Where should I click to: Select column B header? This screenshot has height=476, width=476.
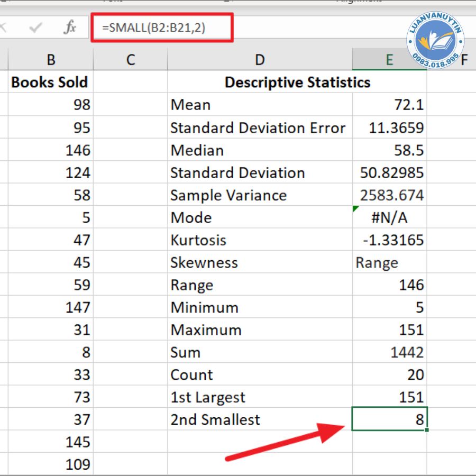[51, 60]
